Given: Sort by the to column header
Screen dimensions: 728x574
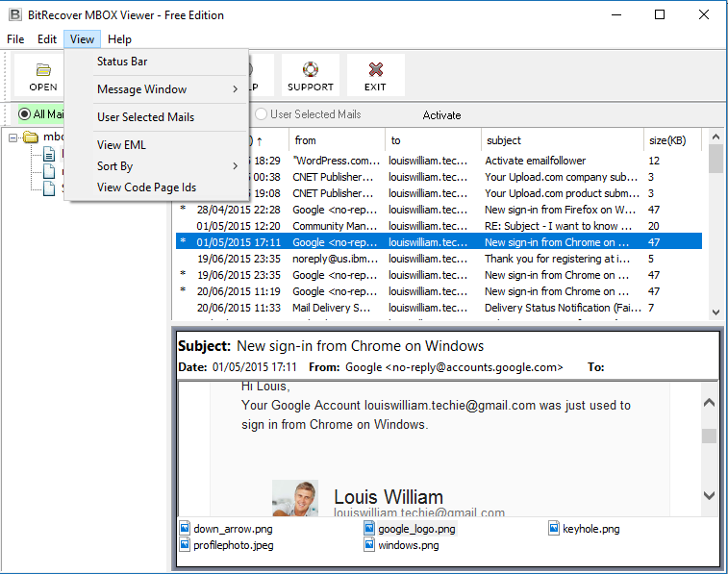Looking at the screenshot, I should tap(433, 140).
